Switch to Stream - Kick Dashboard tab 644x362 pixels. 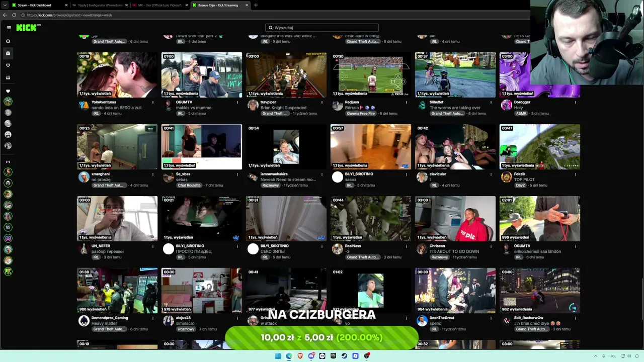pyautogui.click(x=39, y=5)
